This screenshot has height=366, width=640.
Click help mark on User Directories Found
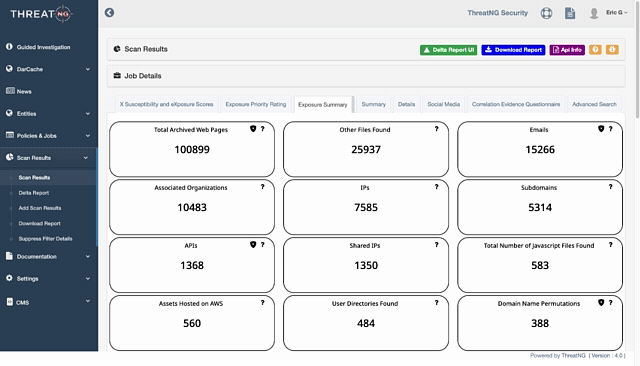pos(436,303)
